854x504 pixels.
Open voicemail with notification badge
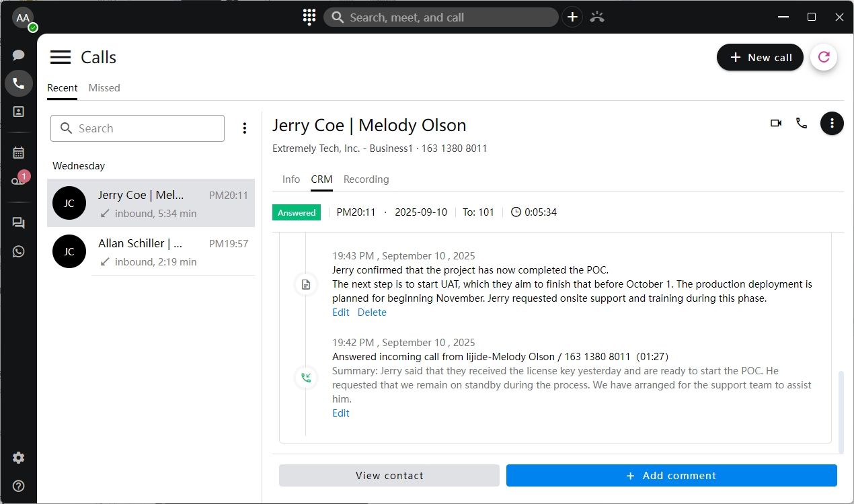[x=19, y=180]
